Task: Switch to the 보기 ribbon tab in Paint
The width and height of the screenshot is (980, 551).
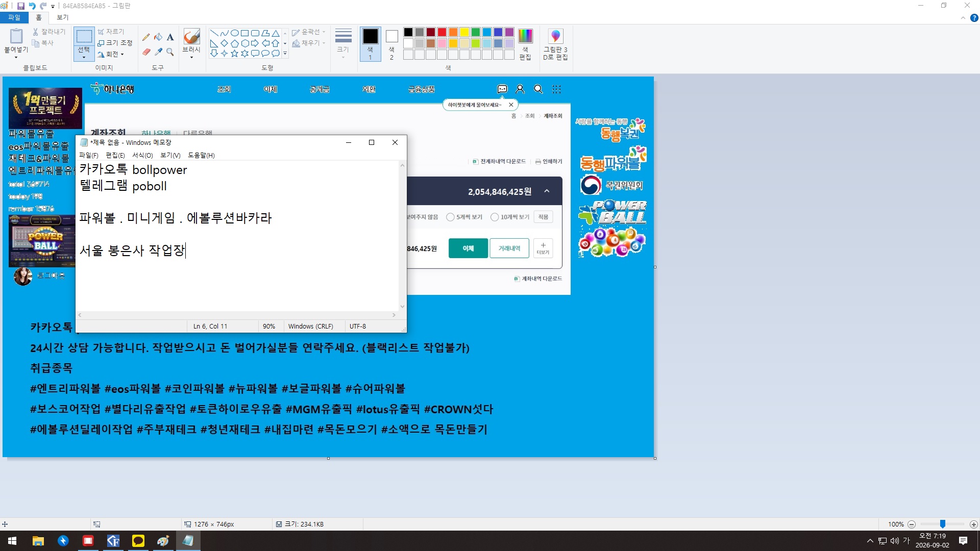Action: tap(62, 17)
